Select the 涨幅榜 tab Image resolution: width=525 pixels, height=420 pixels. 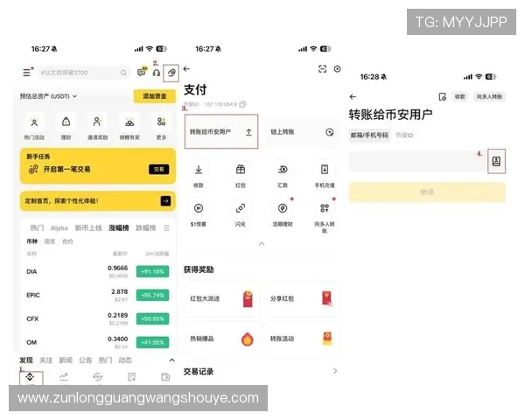pos(118,228)
